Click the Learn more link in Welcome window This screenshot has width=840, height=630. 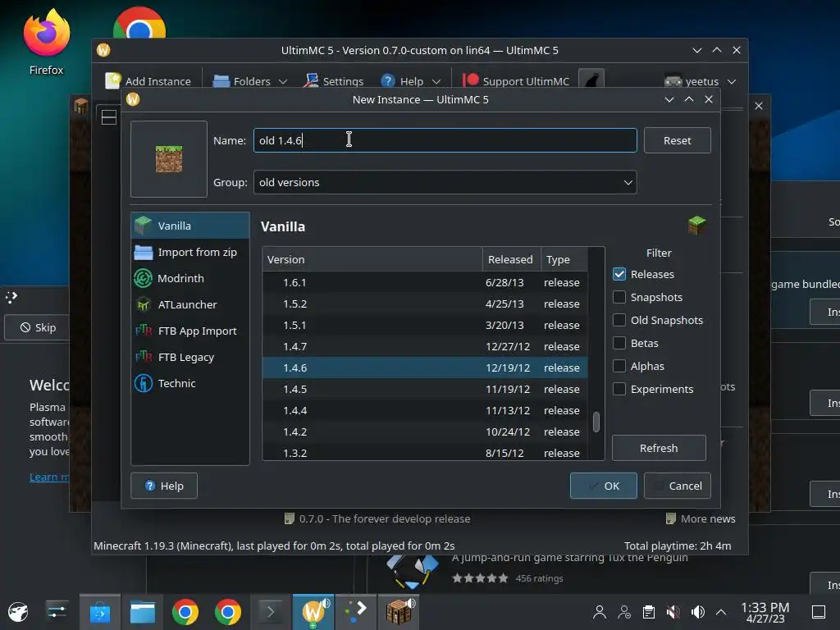(49, 477)
